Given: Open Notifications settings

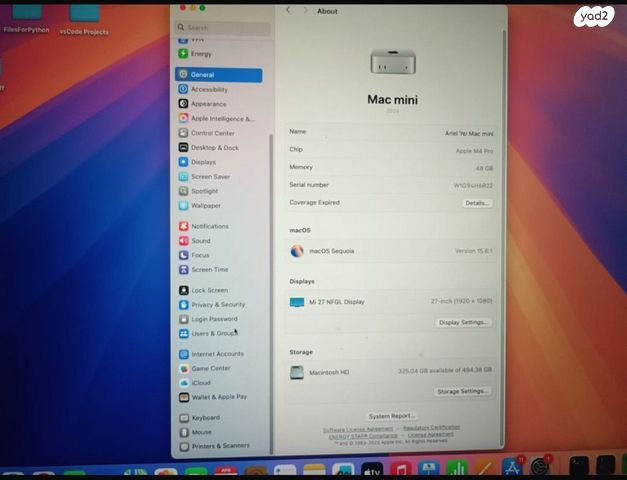Looking at the screenshot, I should 204,226.
